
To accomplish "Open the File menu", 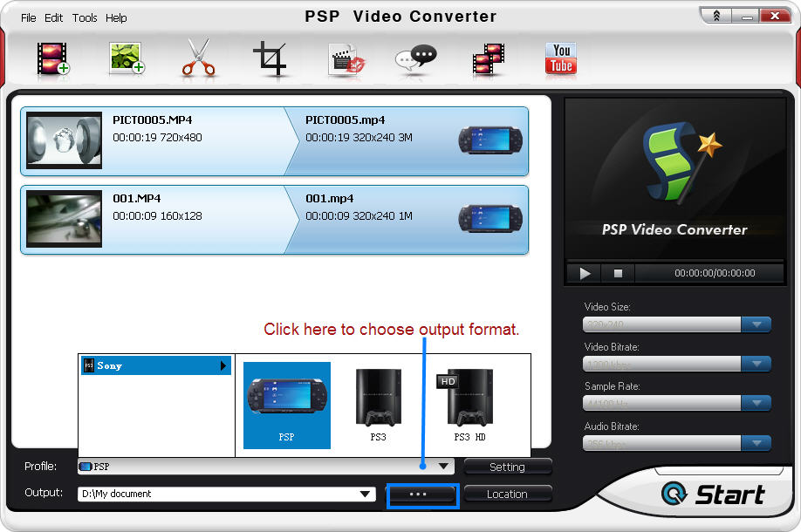I will click(28, 17).
